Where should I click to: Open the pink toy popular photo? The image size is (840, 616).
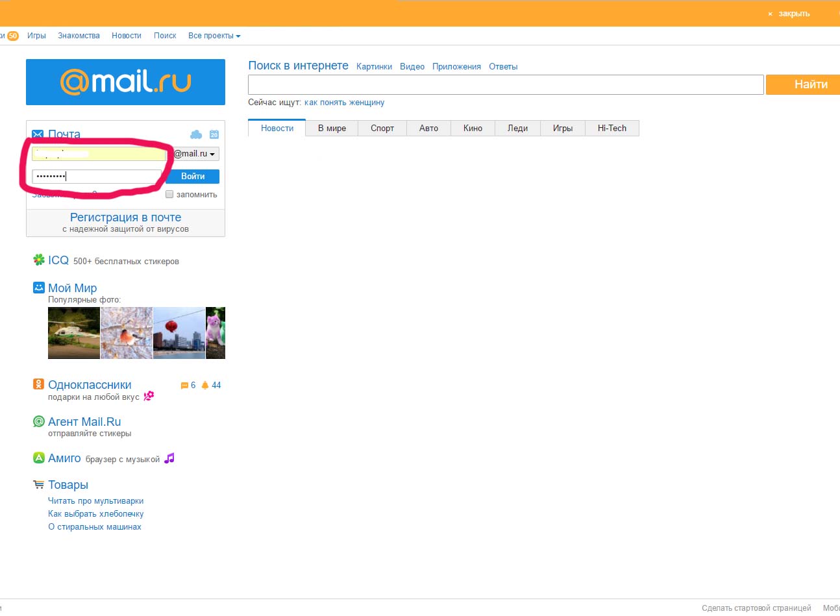click(216, 333)
